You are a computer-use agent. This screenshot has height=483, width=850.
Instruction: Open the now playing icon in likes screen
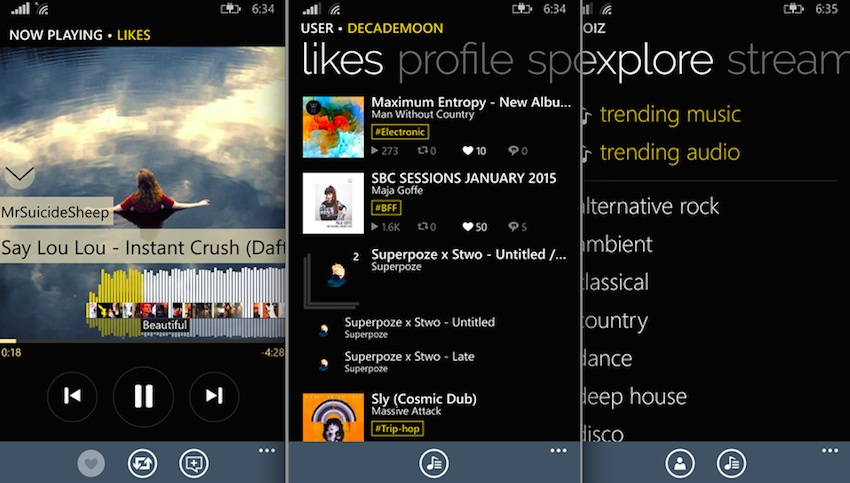[x=434, y=463]
